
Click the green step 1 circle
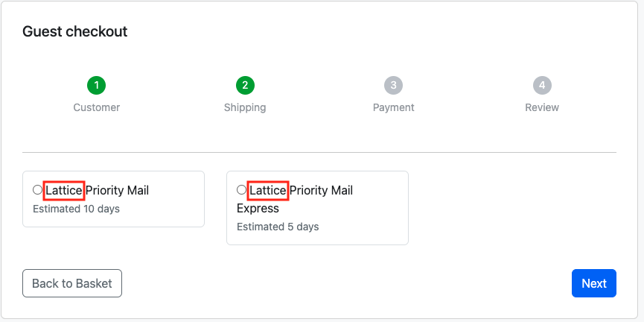click(x=97, y=86)
